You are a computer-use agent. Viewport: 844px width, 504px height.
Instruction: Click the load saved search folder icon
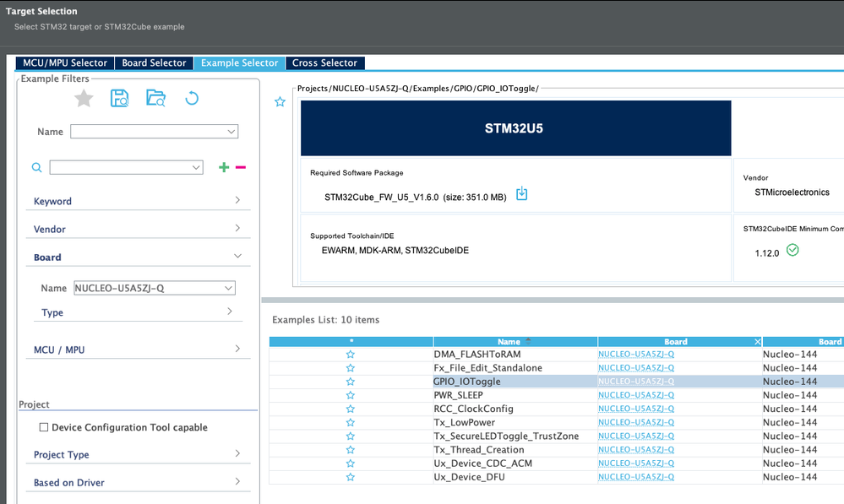click(155, 98)
